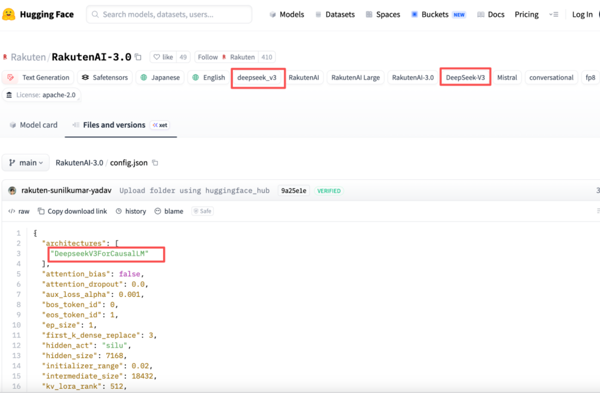This screenshot has width=600, height=393.
Task: Select the RakutenAI Large tag
Action: coord(355,77)
